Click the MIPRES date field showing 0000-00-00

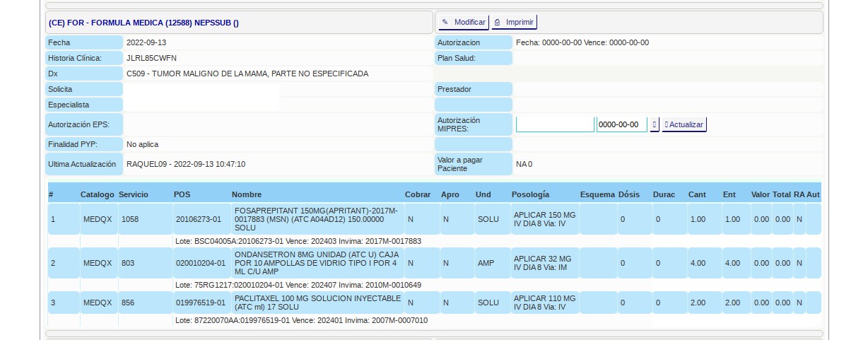(x=621, y=124)
